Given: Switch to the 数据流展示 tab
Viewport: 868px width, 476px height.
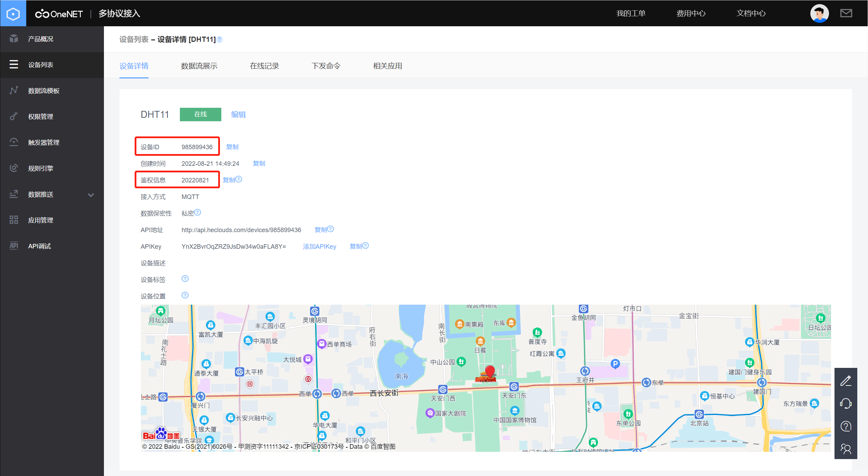Looking at the screenshot, I should tap(199, 66).
